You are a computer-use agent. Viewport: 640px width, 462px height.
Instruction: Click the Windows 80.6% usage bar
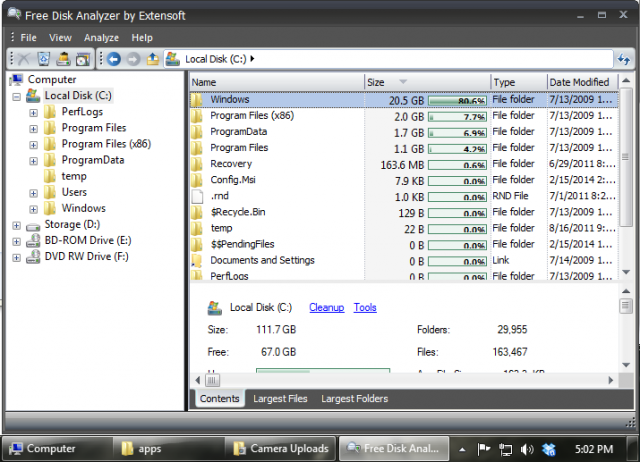pyautogui.click(x=458, y=101)
